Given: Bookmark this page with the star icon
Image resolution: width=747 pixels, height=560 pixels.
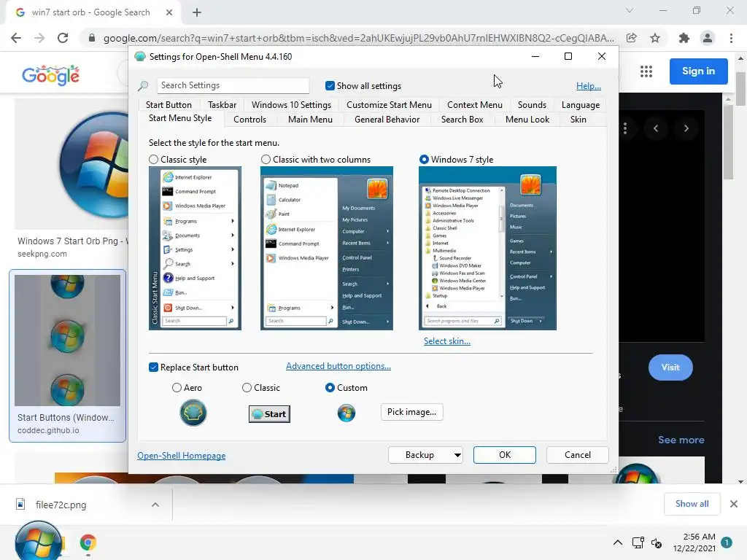Looking at the screenshot, I should point(655,38).
